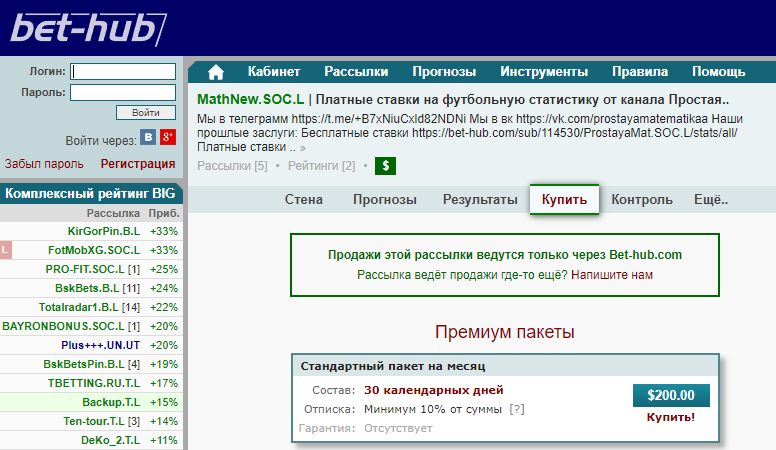Click the +15% value for Backup.T.L
Image resolution: width=776 pixels, height=450 pixels.
click(164, 402)
